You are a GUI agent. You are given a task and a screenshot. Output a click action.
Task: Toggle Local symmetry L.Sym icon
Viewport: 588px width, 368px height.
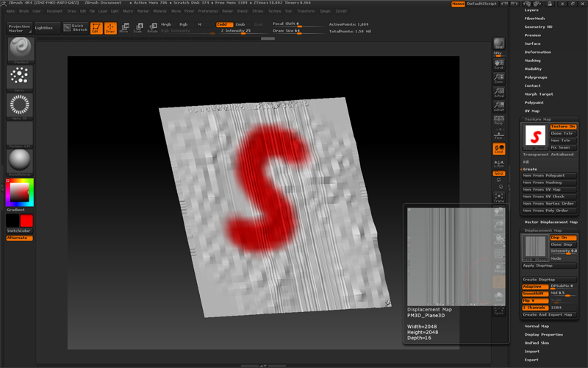click(x=499, y=163)
